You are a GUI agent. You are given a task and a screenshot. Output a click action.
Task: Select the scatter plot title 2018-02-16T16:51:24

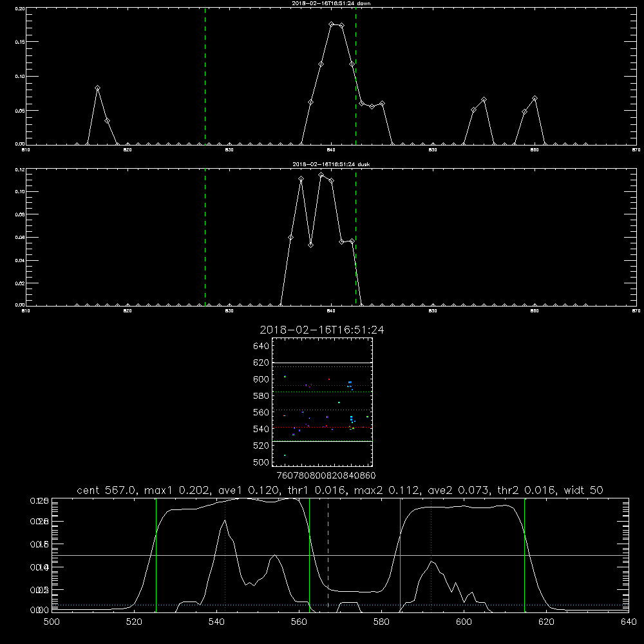322,330
